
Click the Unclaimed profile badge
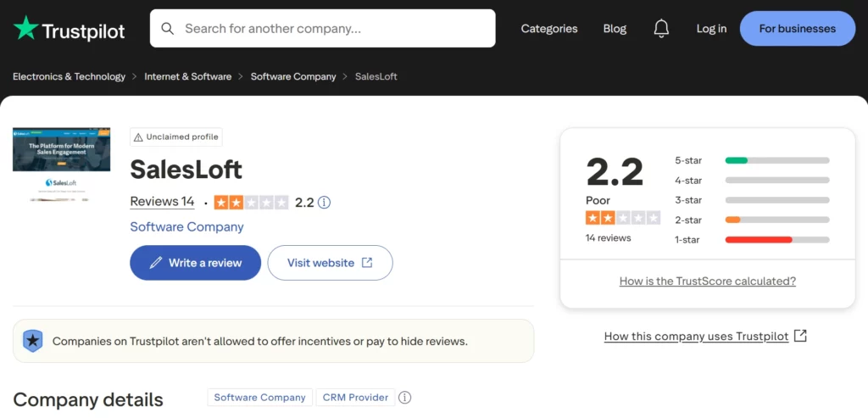point(176,137)
